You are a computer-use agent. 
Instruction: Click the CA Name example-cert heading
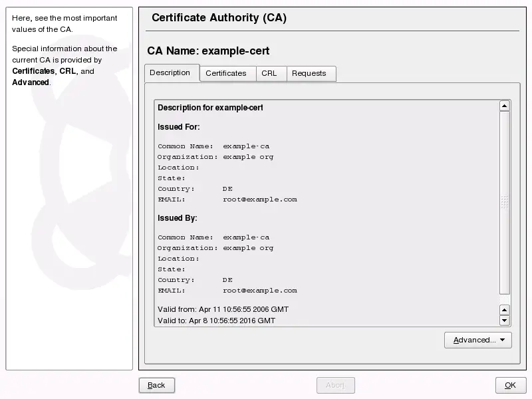208,51
